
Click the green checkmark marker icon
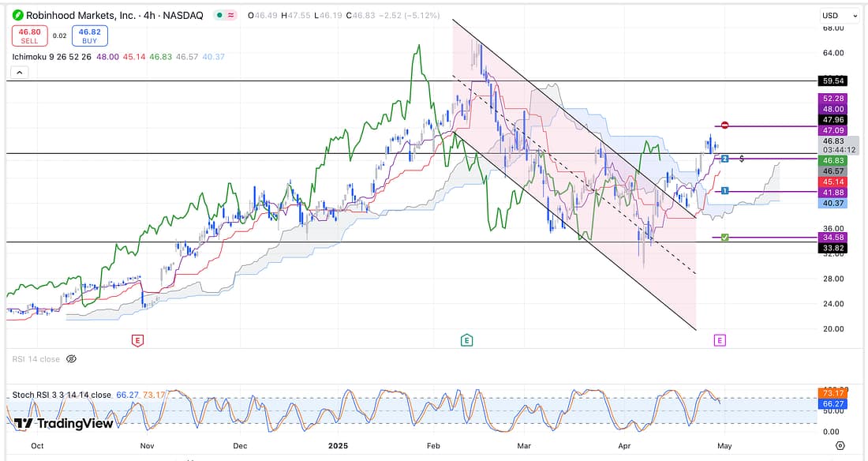(724, 237)
